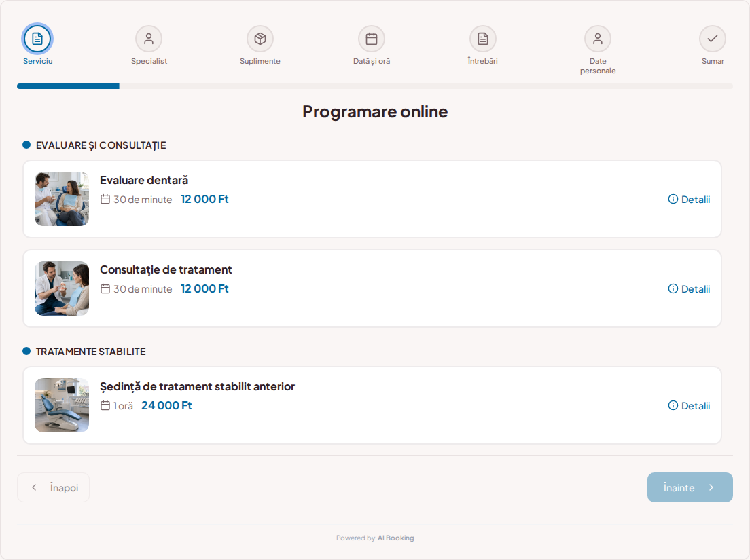Choose the Consultație de tratament service title
This screenshot has width=750, height=560.
click(x=166, y=270)
